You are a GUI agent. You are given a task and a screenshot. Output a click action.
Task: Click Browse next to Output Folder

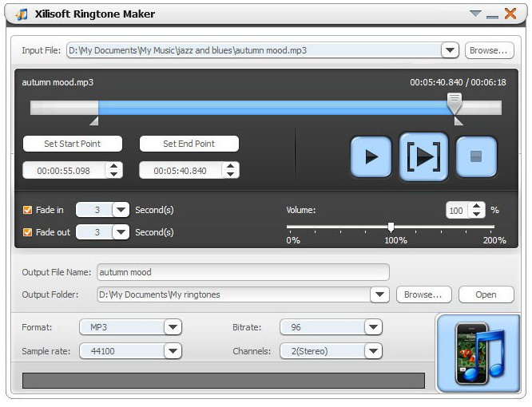pos(423,294)
